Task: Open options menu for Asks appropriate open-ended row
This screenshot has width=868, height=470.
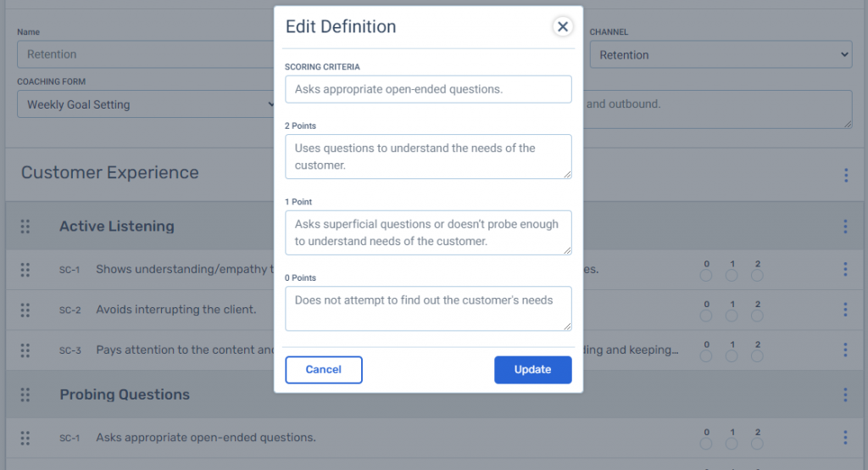Action: 845,438
